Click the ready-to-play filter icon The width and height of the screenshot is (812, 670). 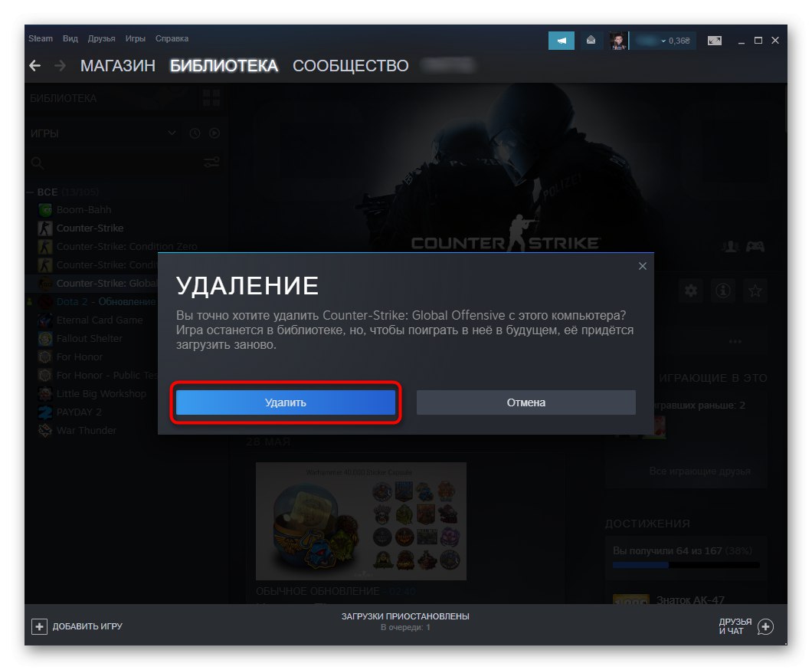[214, 133]
